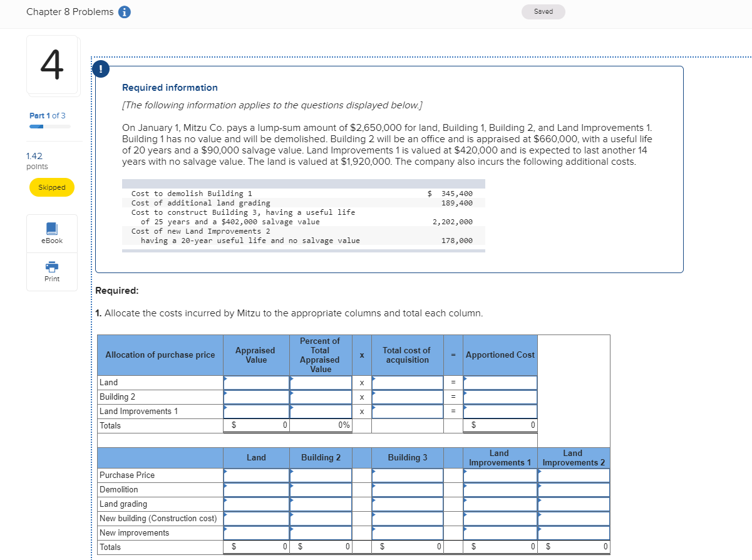752x560 pixels.
Task: Click the Land grading cell under Land Improvements 1
Action: 500,504
